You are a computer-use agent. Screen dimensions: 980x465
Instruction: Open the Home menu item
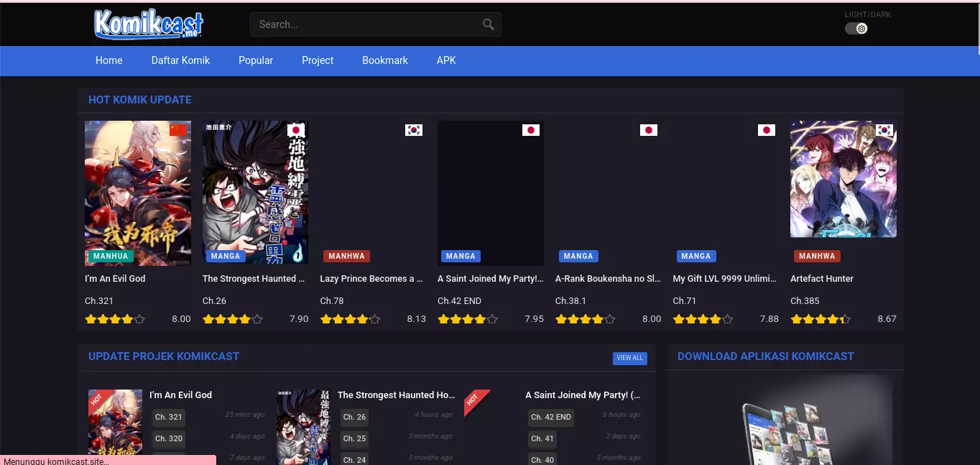click(x=109, y=60)
